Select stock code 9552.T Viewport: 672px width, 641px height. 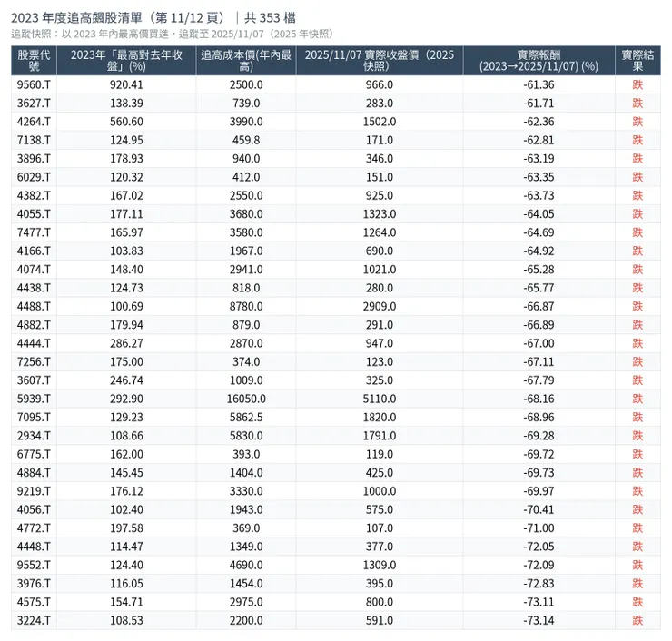34,565
